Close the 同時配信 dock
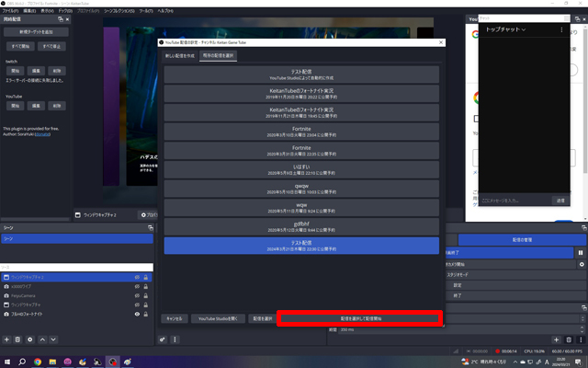 point(67,19)
